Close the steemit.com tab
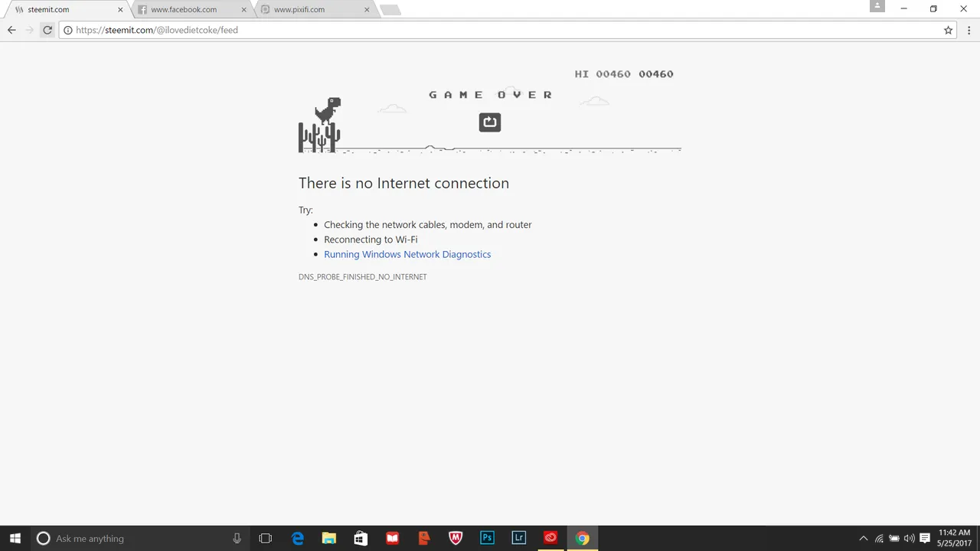The height and width of the screenshot is (551, 980). (120, 10)
